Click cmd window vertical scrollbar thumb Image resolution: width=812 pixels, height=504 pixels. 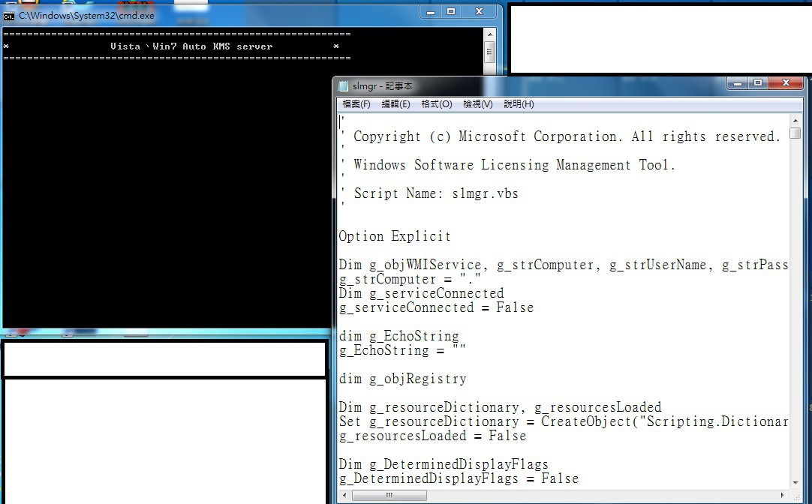pos(489,52)
